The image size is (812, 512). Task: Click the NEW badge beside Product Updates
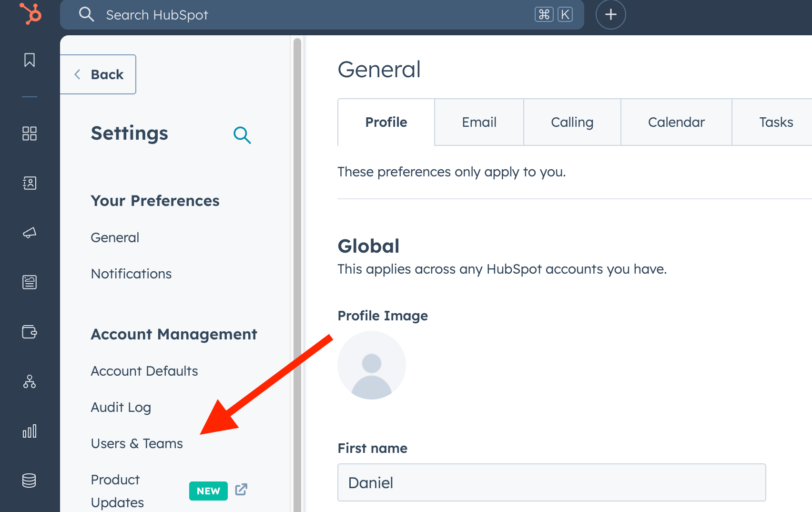click(x=208, y=491)
